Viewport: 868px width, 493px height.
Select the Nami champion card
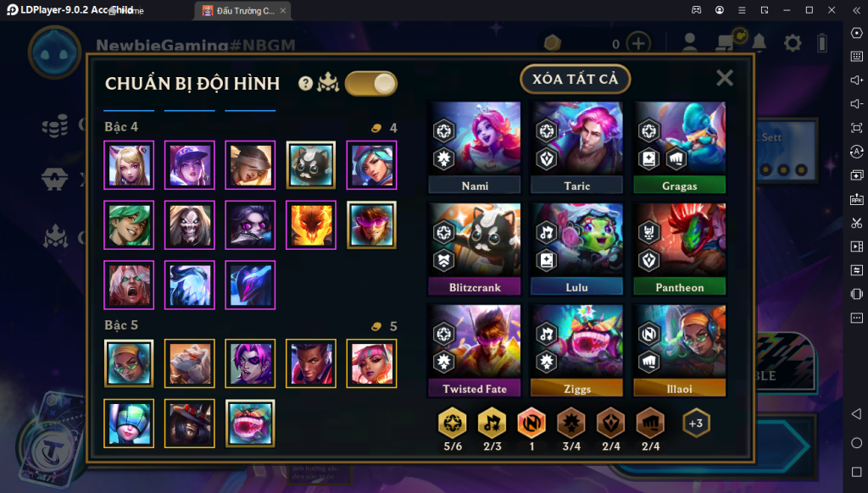coord(475,147)
